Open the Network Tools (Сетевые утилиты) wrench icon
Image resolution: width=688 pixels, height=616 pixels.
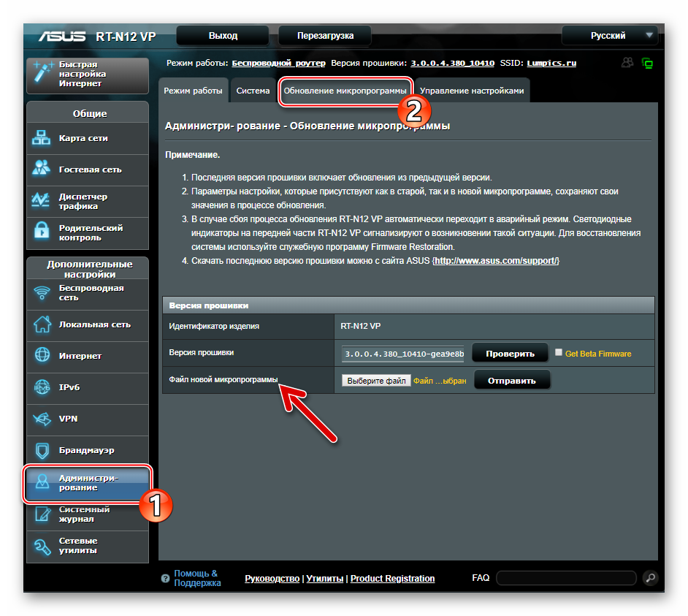coord(42,546)
